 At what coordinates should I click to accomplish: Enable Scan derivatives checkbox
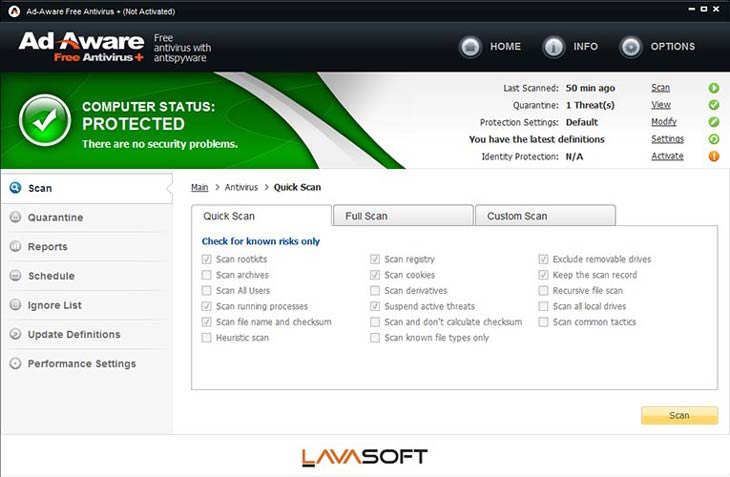click(x=375, y=290)
